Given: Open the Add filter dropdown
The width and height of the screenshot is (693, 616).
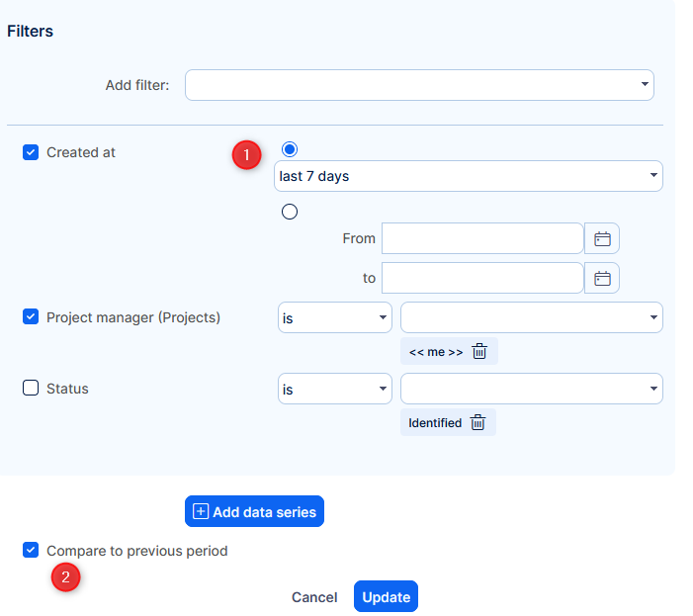Looking at the screenshot, I should (419, 85).
